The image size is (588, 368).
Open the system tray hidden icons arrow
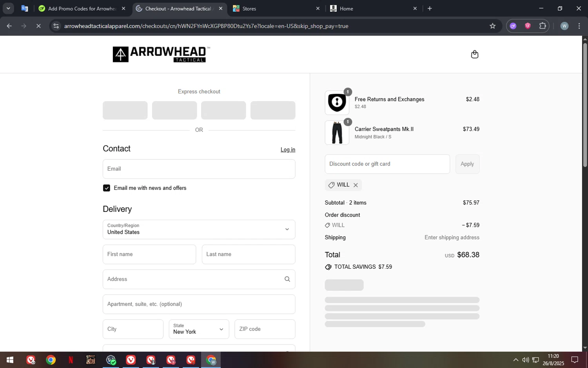[515, 360]
